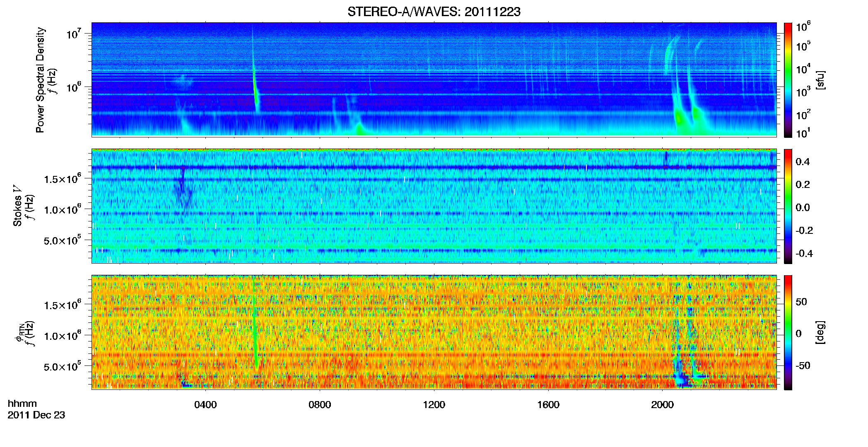The height and width of the screenshot is (447, 868).
Task: Click the 10^2 label on the sfu color bar
Action: tap(803, 114)
